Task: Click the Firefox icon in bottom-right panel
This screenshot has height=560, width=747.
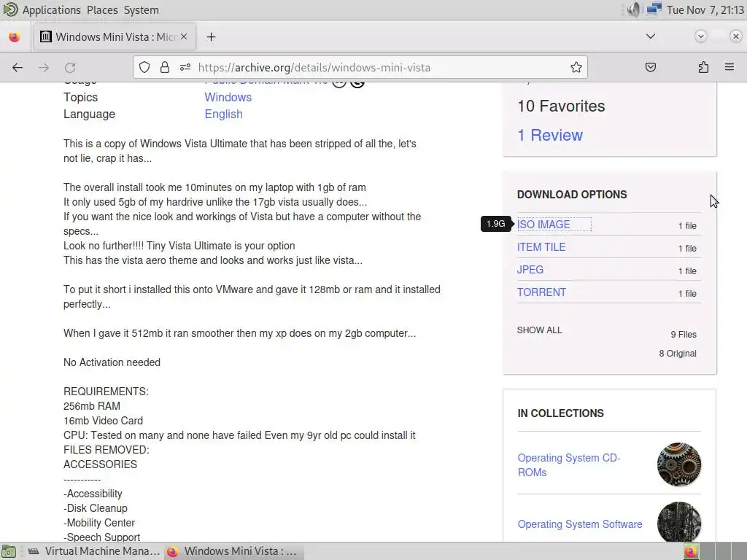Action: click(691, 551)
